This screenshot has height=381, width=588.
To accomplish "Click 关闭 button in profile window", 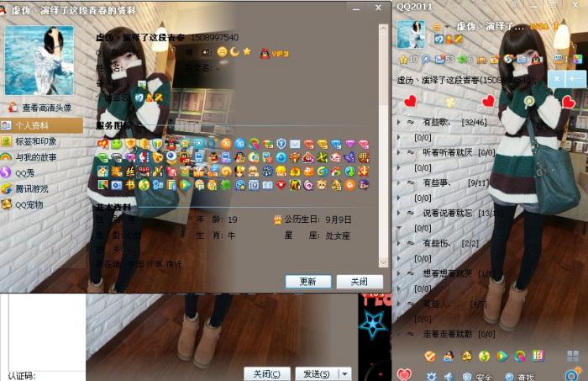I will click(360, 282).
